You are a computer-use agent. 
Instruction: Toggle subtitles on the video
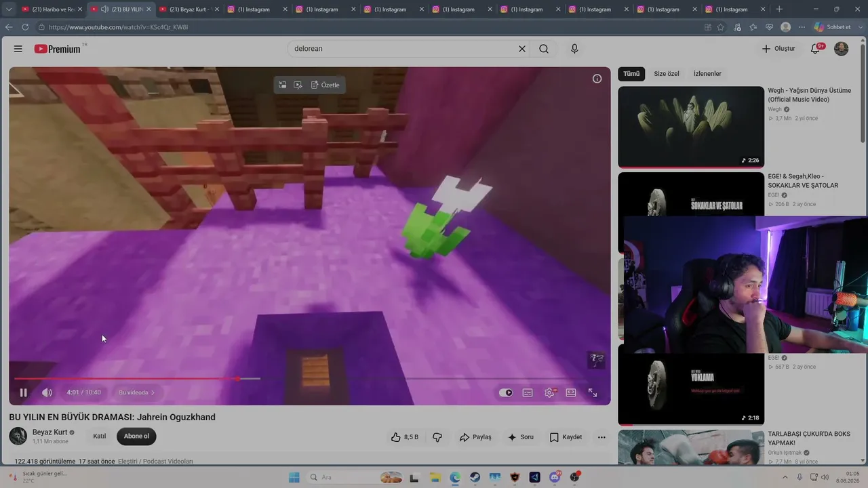click(528, 392)
